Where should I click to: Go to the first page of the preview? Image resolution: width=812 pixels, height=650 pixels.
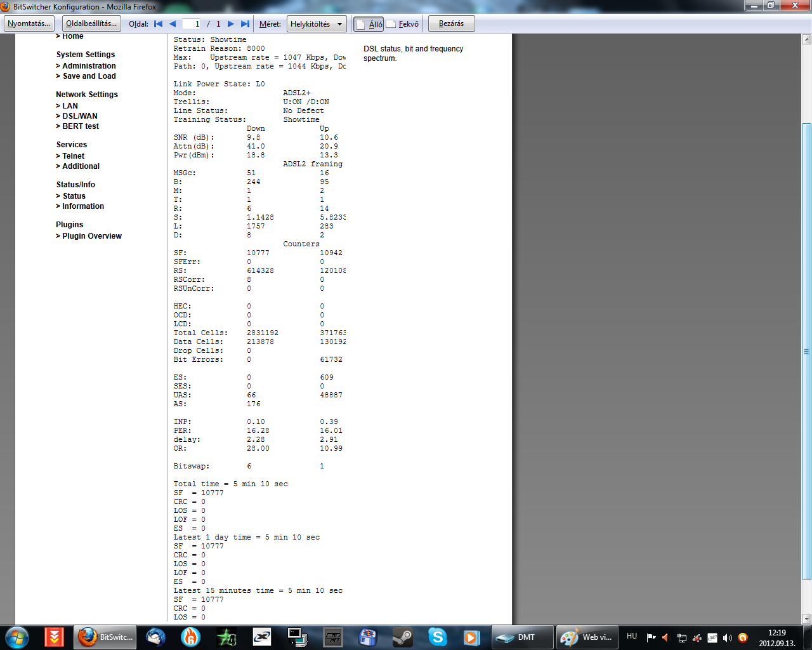pos(159,24)
